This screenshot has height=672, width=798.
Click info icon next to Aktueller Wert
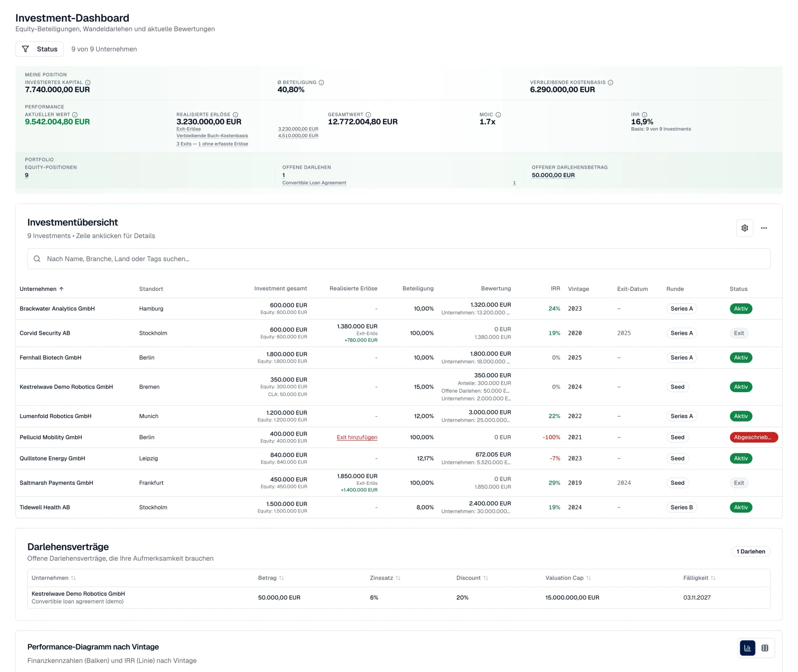[x=75, y=115]
